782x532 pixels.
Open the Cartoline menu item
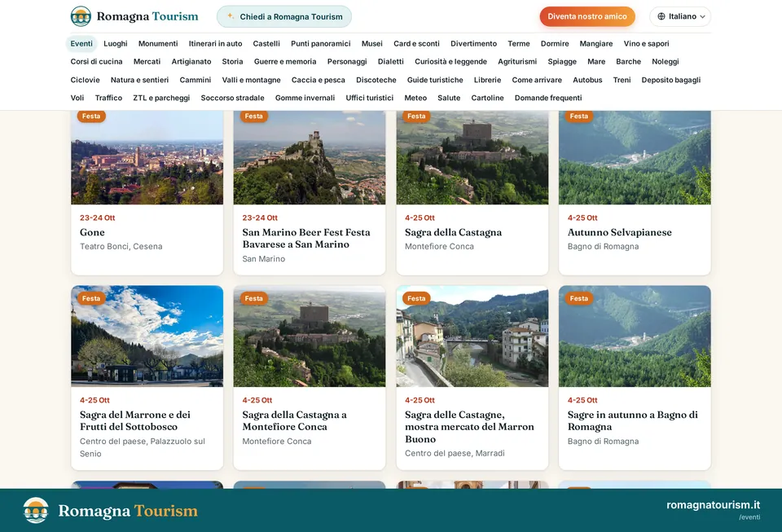[487, 99]
